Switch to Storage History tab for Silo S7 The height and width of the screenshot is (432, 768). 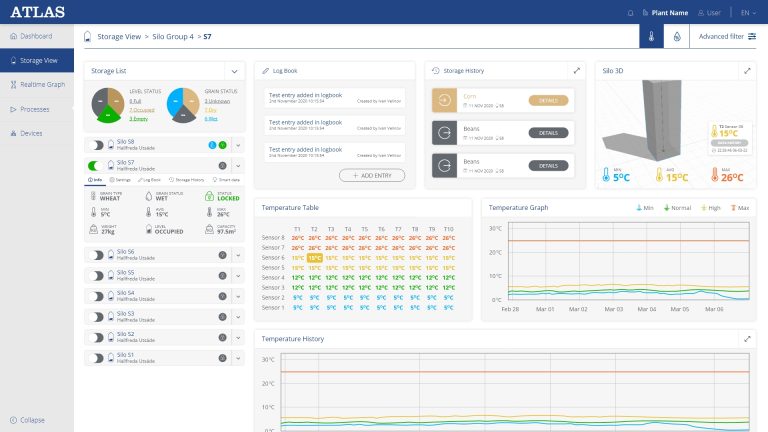[x=182, y=180]
